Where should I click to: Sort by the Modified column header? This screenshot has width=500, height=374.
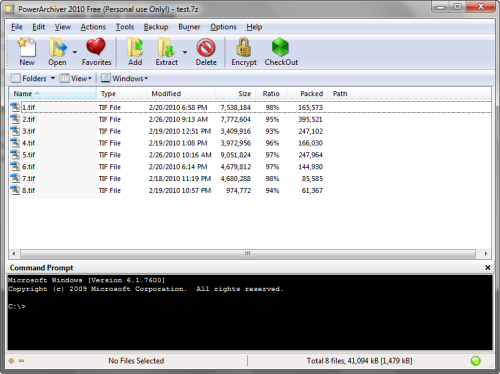click(x=181, y=94)
